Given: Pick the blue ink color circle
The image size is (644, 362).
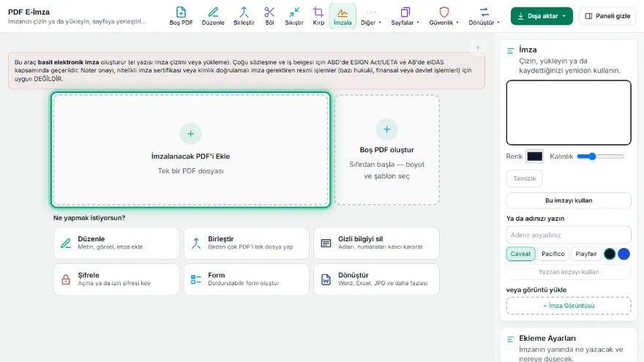Looking at the screenshot, I should coord(624,254).
